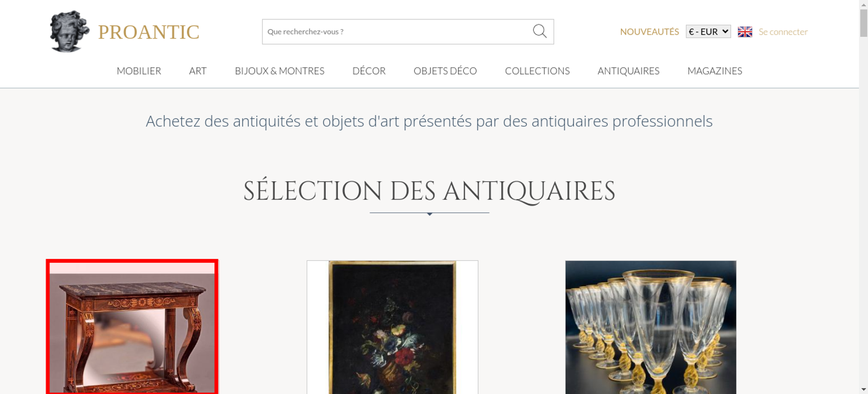Image resolution: width=868 pixels, height=394 pixels.
Task: Switch language via the UK flag icon
Action: [745, 32]
